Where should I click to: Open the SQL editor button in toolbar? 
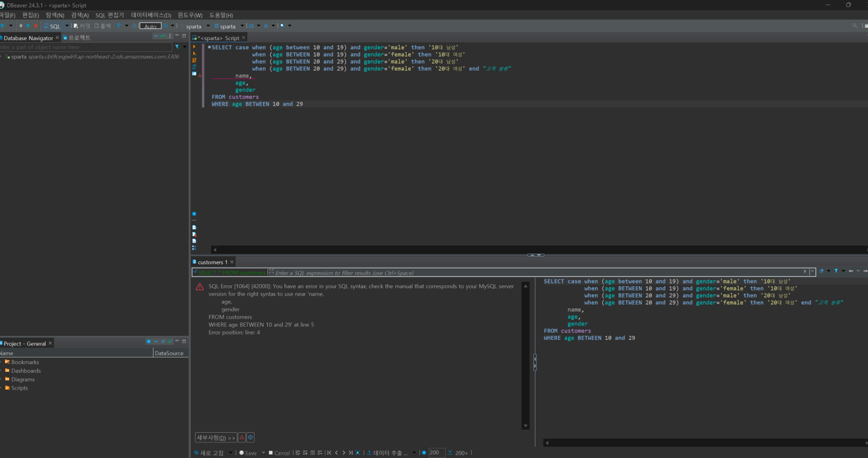[x=52, y=26]
